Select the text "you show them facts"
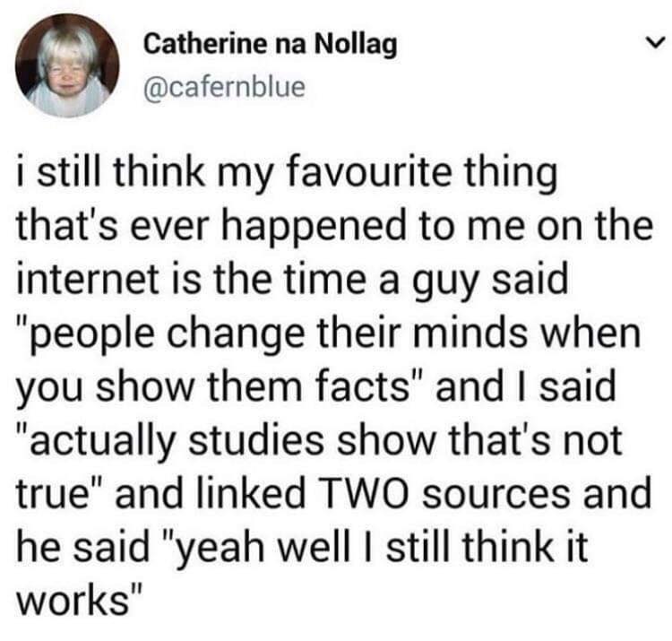 pyautogui.click(x=205, y=388)
